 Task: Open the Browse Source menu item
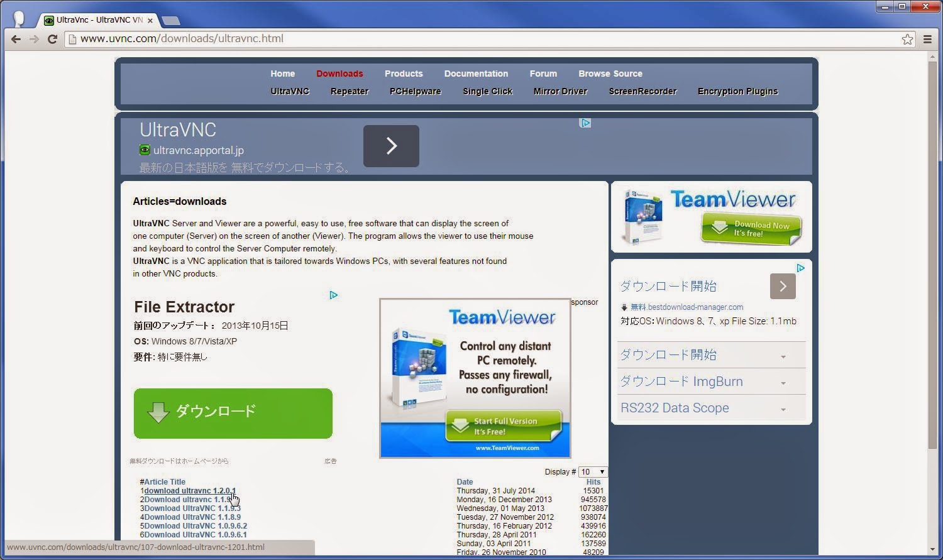tap(610, 74)
